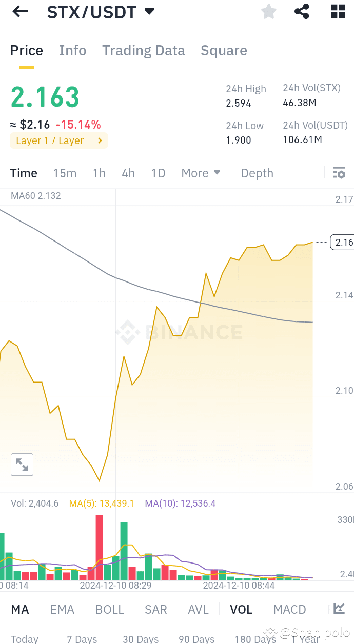The height and width of the screenshot is (644, 354).
Task: Expand the Layer 1 / Layer tag
Action: coord(58,140)
